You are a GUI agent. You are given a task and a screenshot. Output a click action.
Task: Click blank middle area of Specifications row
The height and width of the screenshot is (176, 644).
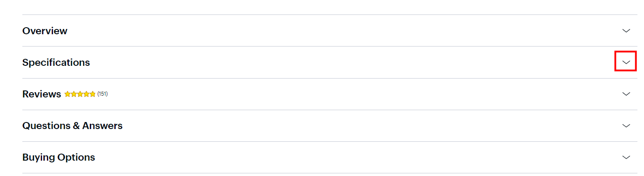tap(329, 62)
